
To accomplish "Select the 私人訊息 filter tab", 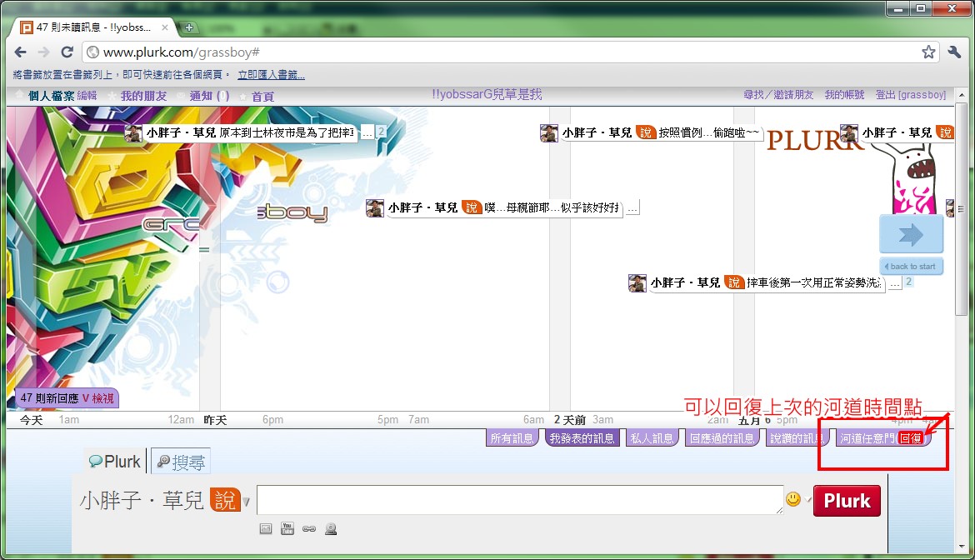I will pyautogui.click(x=652, y=438).
